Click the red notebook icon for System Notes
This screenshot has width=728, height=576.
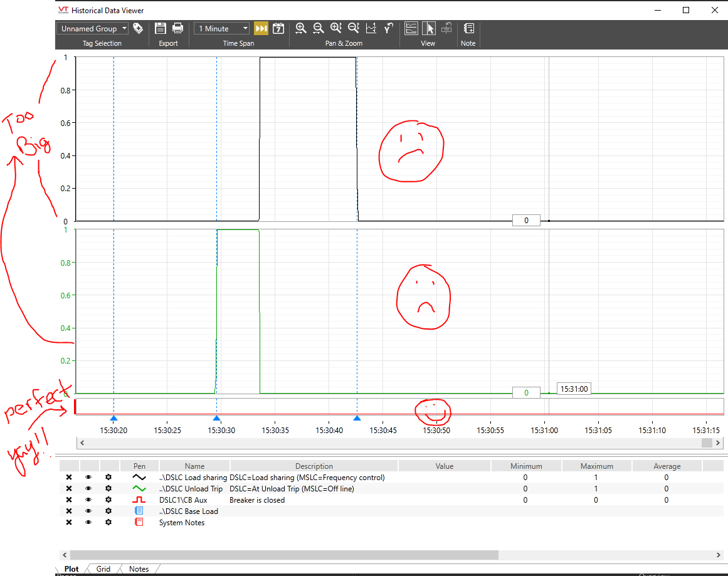[139, 522]
